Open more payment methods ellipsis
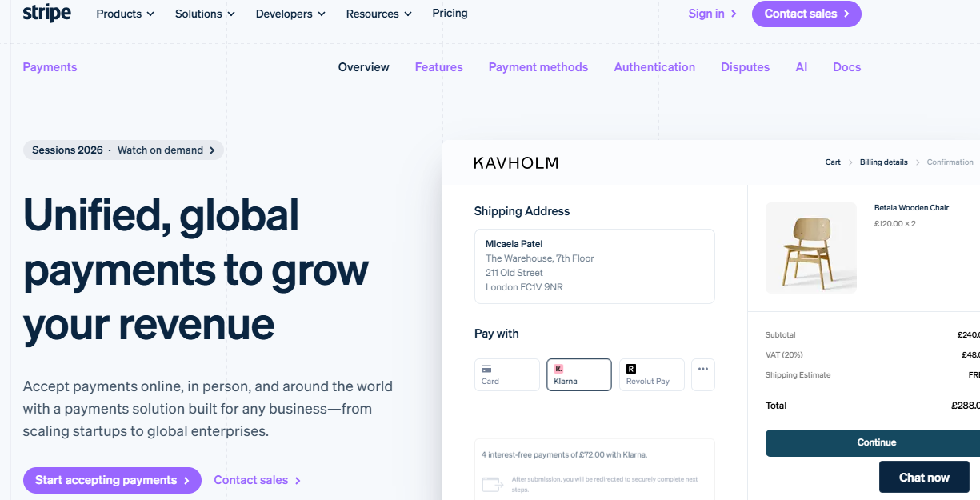 tap(703, 374)
